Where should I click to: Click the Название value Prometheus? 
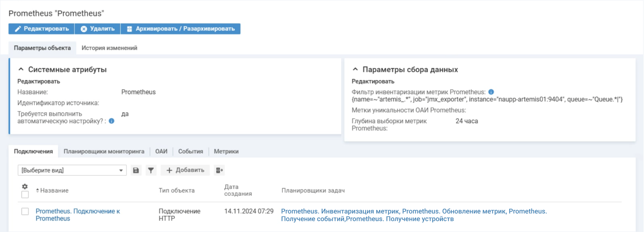139,92
